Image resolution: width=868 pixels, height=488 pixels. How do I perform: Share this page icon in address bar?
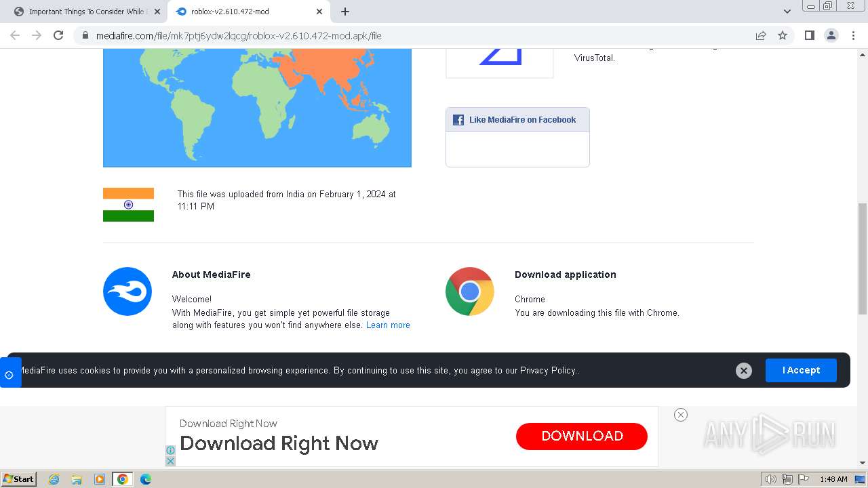761,35
